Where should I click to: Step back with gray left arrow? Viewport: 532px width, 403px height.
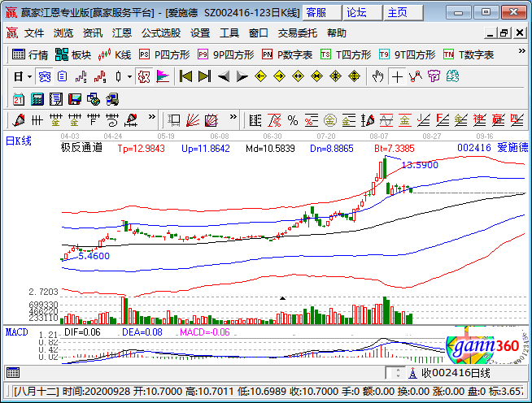tap(223, 76)
